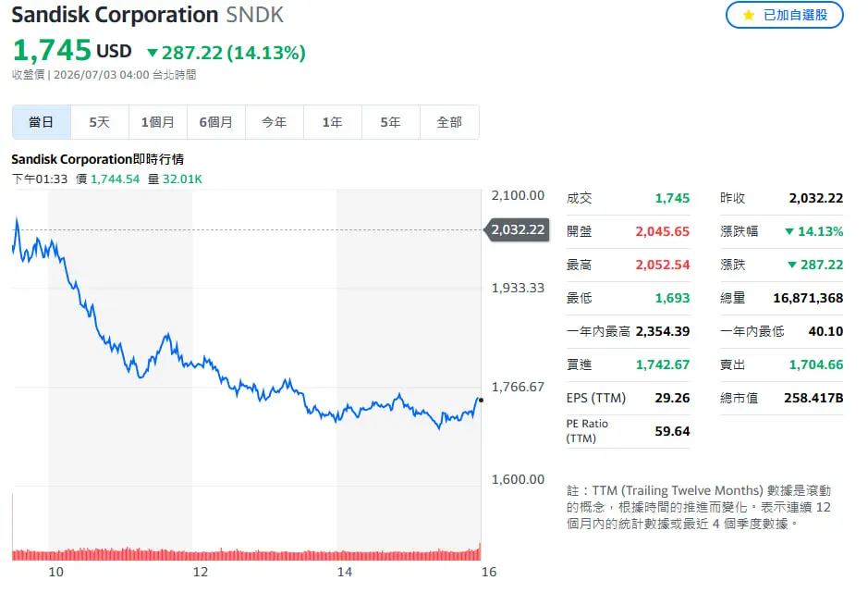Image resolution: width=868 pixels, height=605 pixels.
Task: Click the 2,032.22 previous close price label
Action: [x=517, y=229]
